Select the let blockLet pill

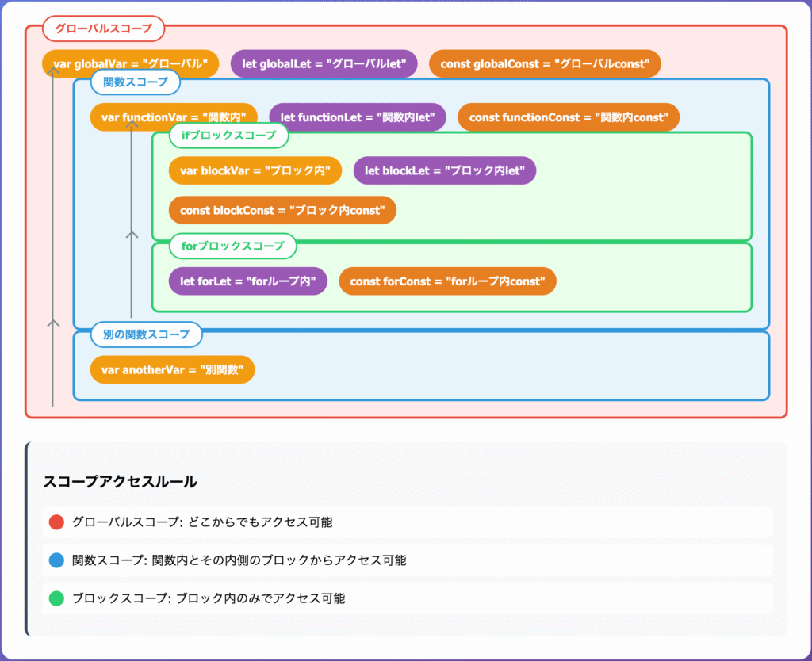click(444, 170)
